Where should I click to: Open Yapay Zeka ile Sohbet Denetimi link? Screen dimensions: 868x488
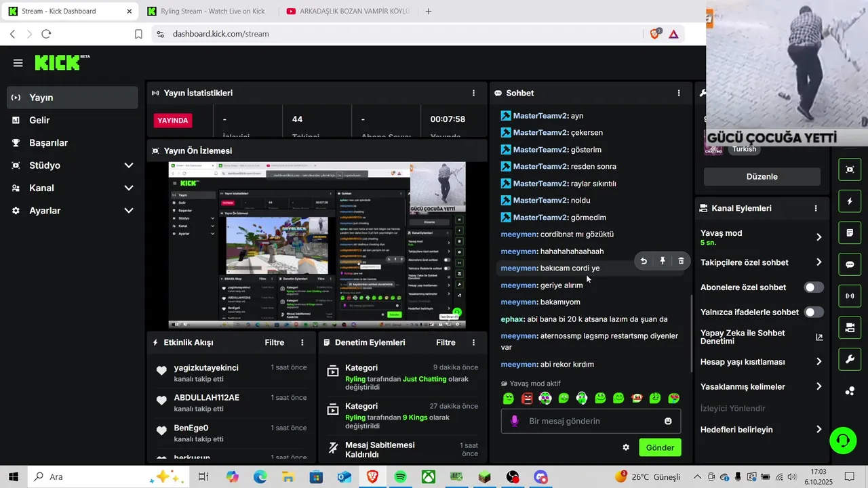(x=761, y=337)
